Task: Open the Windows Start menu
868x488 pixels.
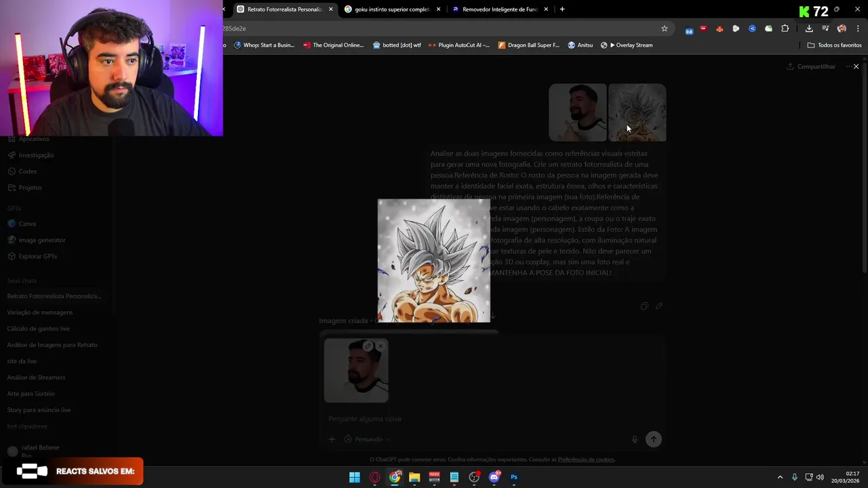Action: coord(355,477)
